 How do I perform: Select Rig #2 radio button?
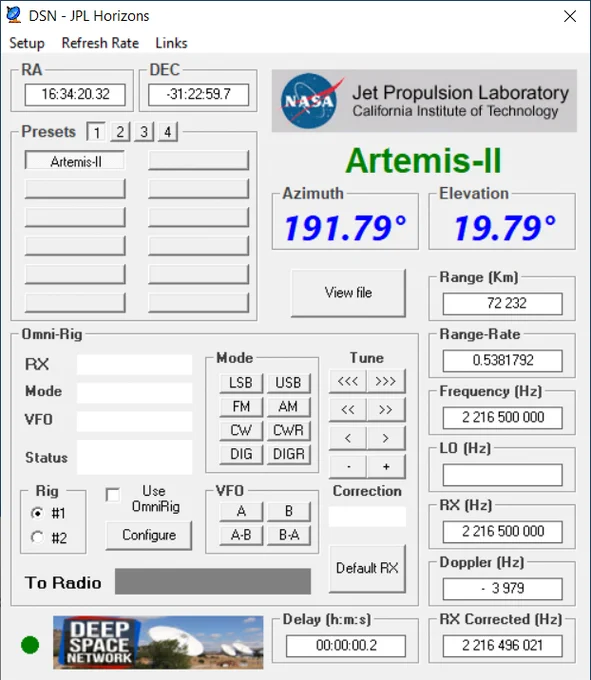point(37,538)
